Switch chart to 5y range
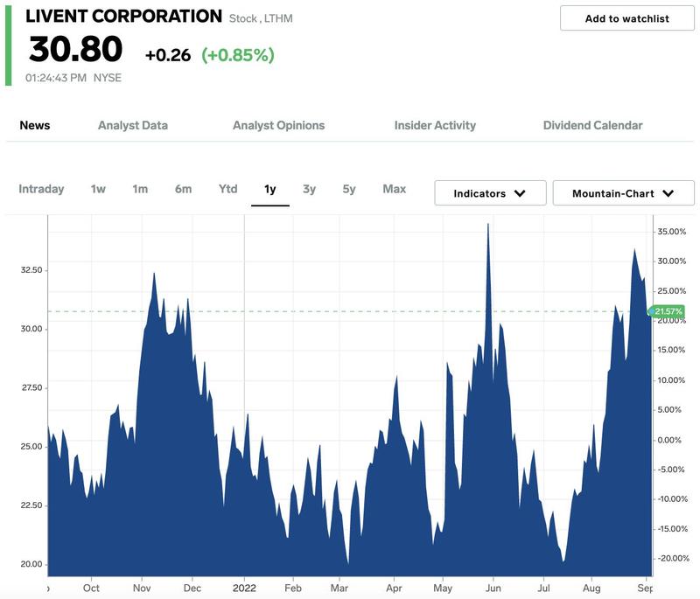700x599 pixels. 349,189
